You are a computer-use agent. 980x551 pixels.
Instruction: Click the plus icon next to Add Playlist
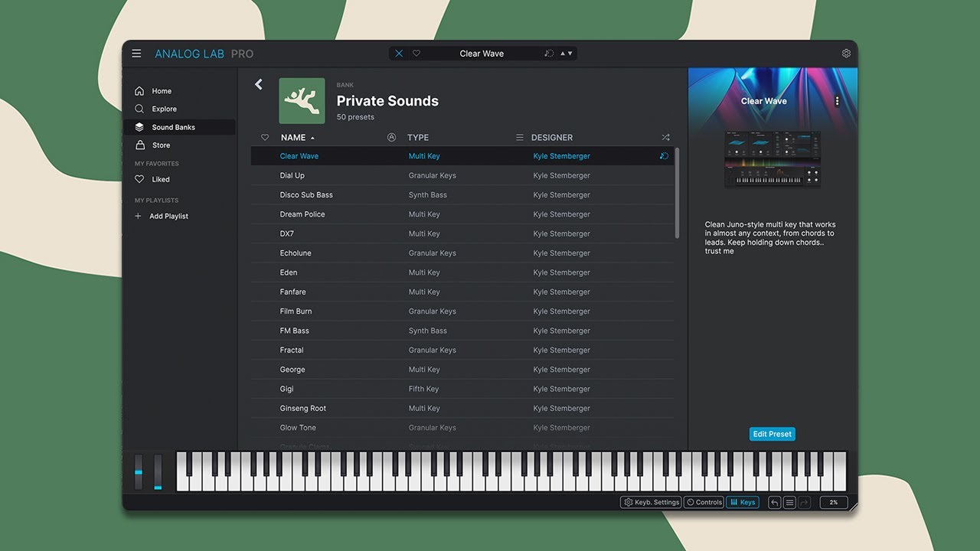pos(138,217)
